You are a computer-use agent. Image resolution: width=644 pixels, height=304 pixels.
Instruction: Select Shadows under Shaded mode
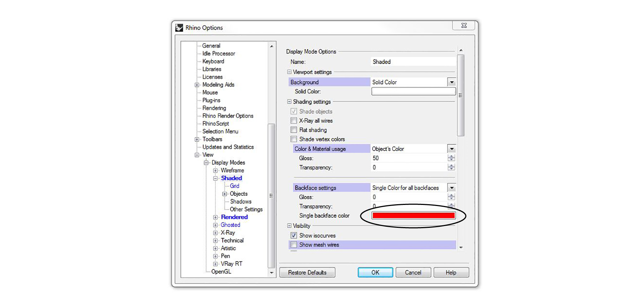[241, 202]
